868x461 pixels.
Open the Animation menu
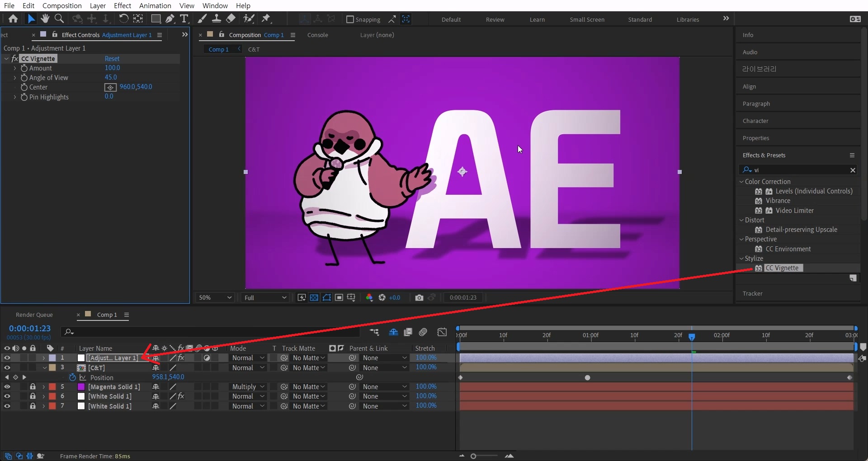(155, 6)
